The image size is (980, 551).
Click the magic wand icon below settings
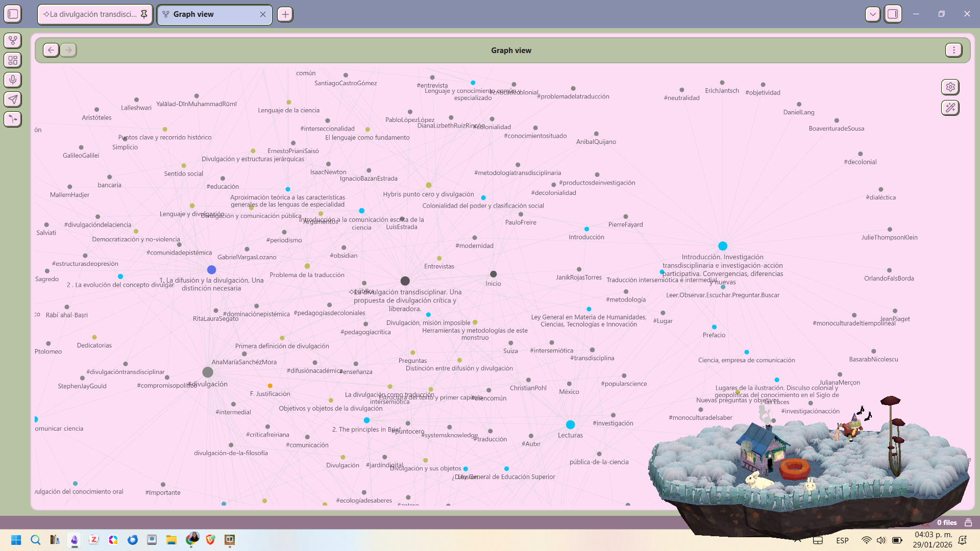pos(950,108)
